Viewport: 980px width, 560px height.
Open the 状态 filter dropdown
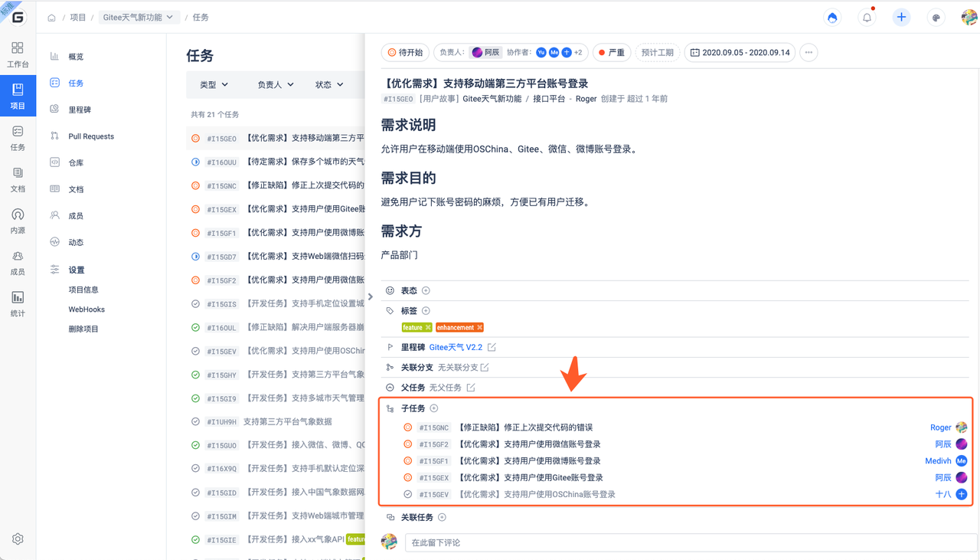tap(329, 85)
